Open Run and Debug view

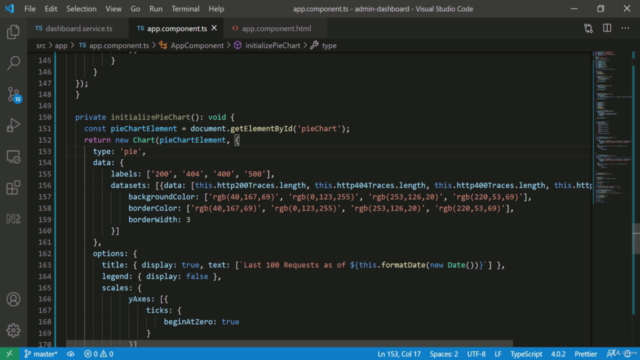13,125
